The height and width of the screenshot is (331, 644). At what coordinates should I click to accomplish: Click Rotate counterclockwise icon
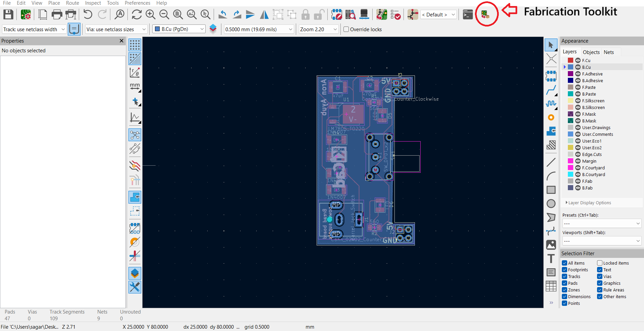point(222,14)
